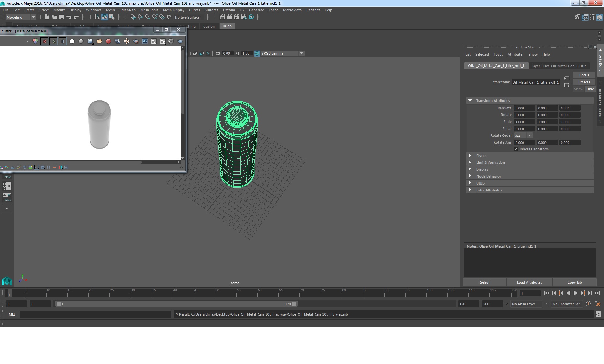
Task: Open Render Settings clapperboard with gear
Action: point(244,17)
